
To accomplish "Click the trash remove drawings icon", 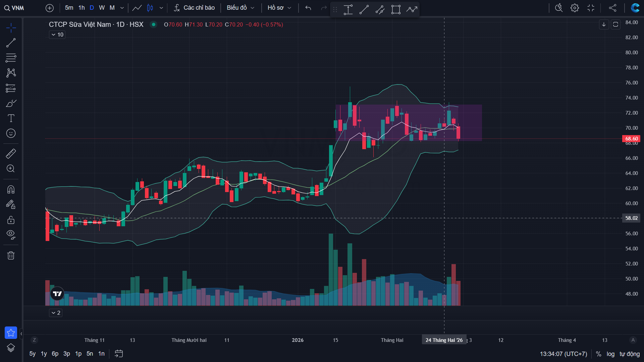I will [11, 255].
